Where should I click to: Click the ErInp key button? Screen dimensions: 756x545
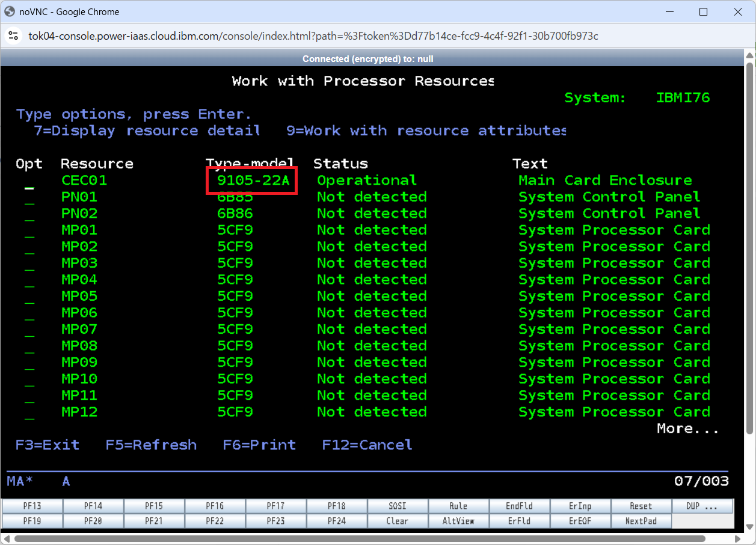pyautogui.click(x=580, y=506)
